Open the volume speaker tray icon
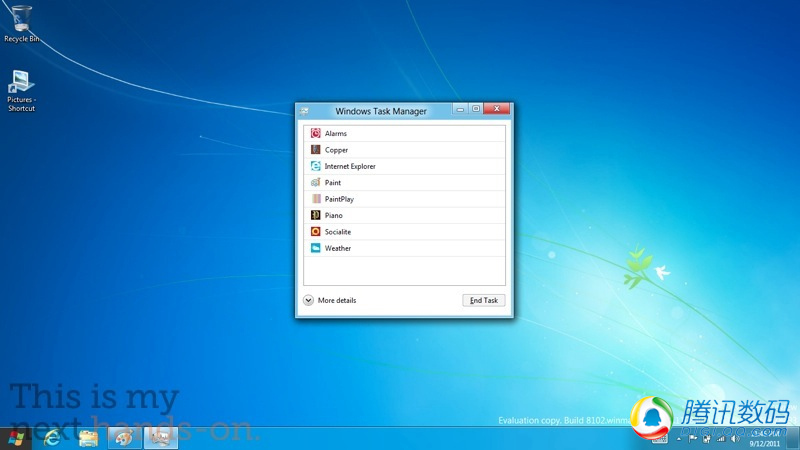This screenshot has height=450, width=800. coord(735,438)
